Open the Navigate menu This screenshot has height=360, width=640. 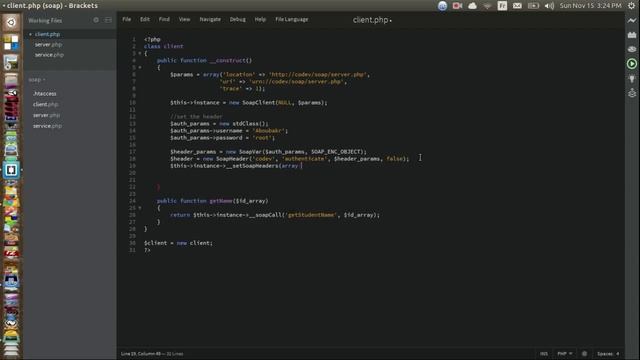pos(210,19)
